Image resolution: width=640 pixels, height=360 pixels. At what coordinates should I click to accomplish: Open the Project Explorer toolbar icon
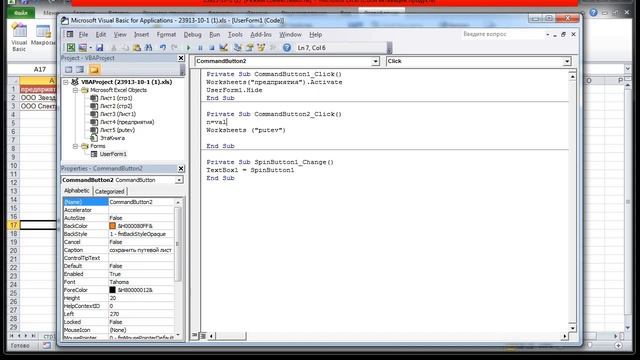[x=238, y=48]
